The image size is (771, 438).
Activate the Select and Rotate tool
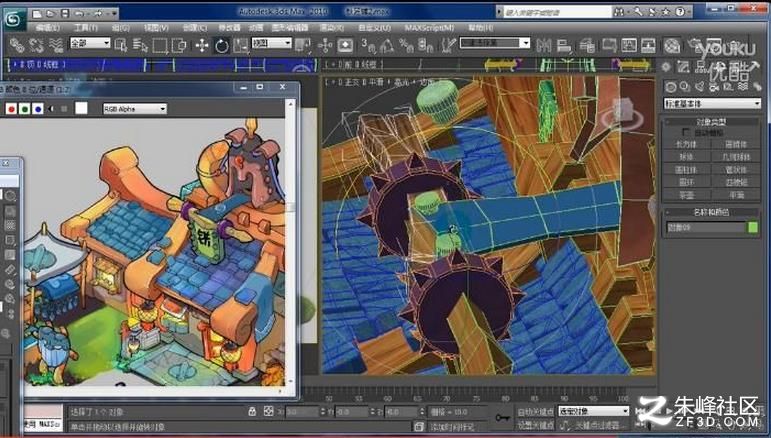(x=222, y=46)
